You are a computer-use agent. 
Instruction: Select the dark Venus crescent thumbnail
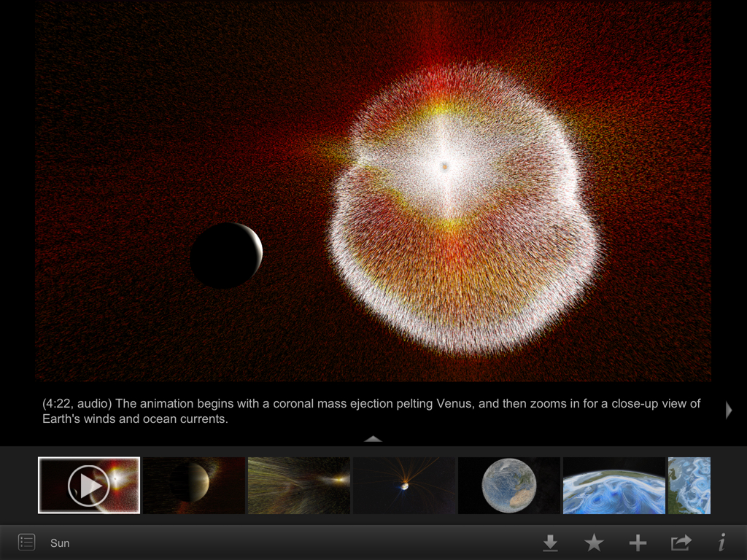point(194,485)
